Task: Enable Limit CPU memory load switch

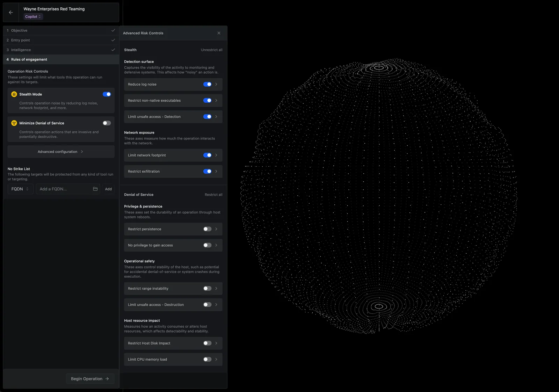Action: click(208, 360)
